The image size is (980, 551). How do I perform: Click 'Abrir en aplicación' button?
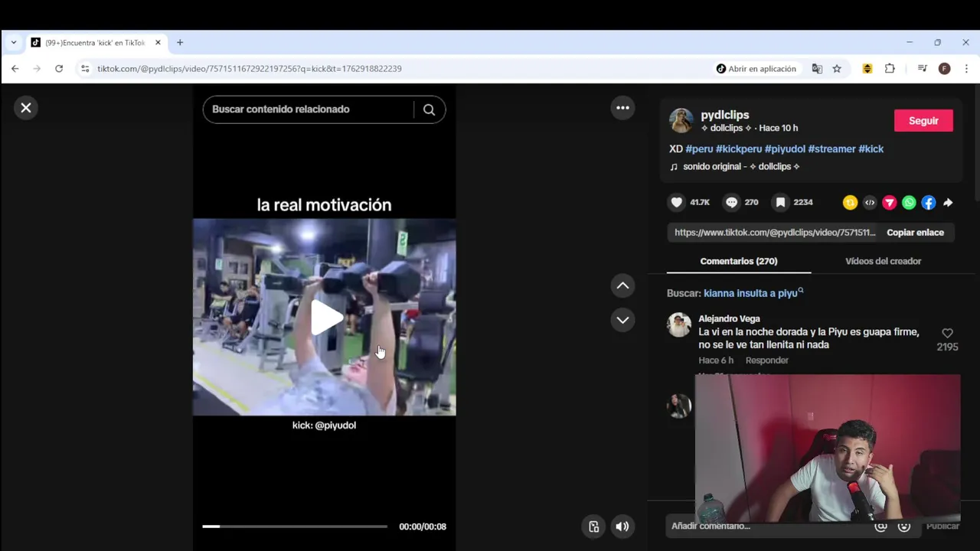pyautogui.click(x=756, y=69)
